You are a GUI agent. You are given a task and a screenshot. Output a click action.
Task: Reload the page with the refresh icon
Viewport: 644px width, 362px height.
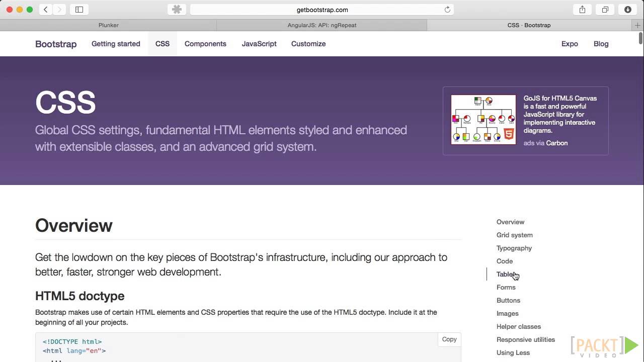click(447, 10)
